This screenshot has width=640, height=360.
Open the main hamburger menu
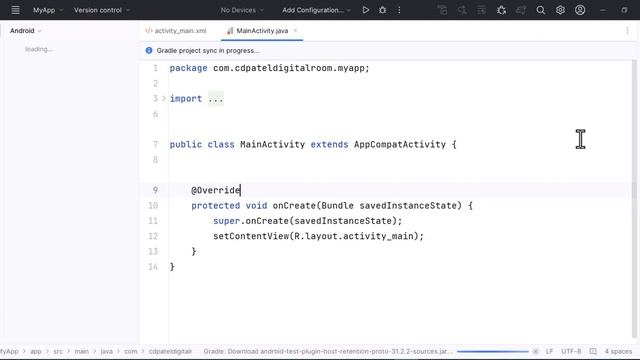pyautogui.click(x=16, y=10)
